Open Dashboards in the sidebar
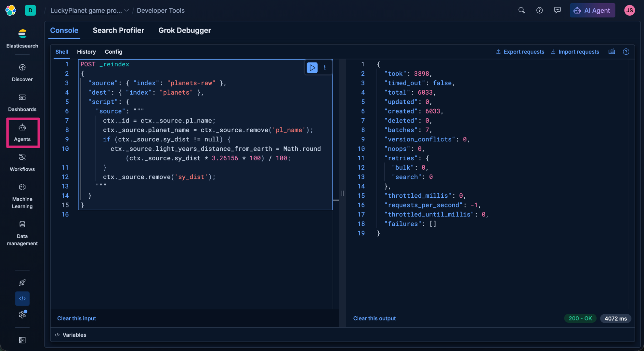The image size is (644, 351). coord(22,103)
